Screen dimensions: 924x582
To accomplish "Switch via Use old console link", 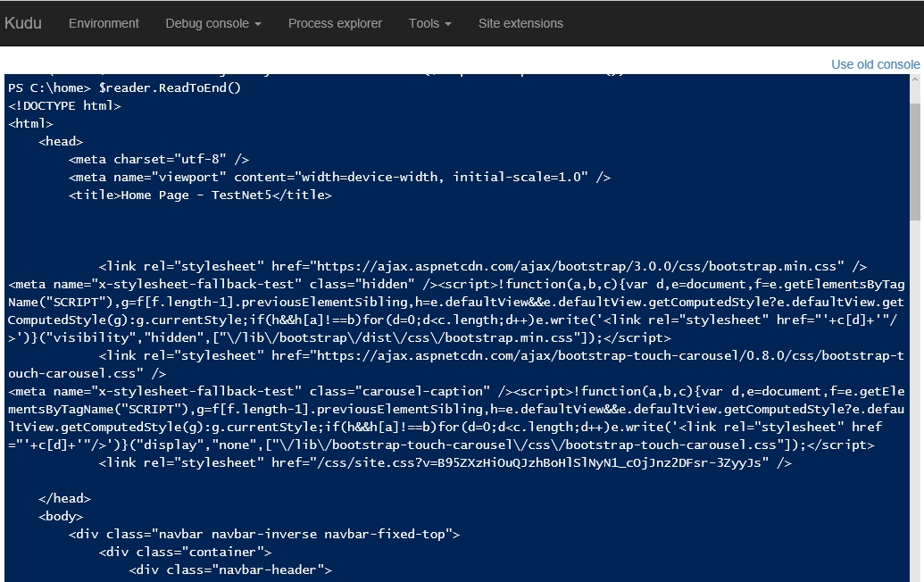I will point(875,64).
